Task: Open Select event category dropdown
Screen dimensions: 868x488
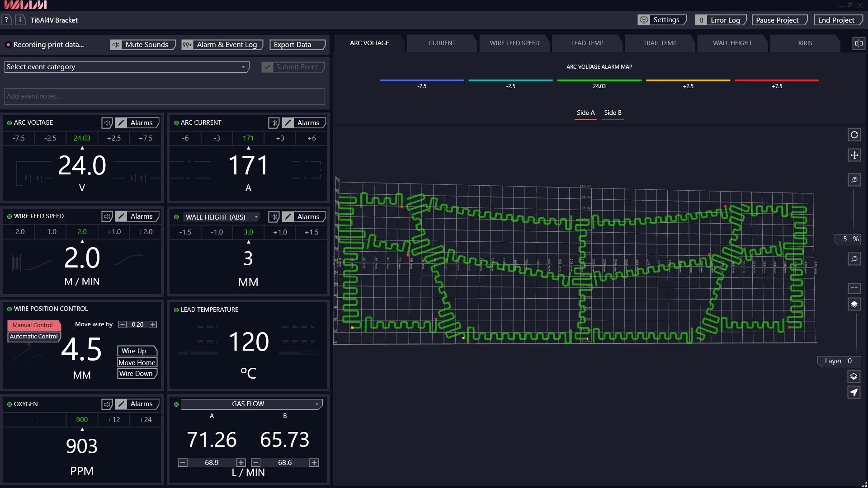Action: 127,67
